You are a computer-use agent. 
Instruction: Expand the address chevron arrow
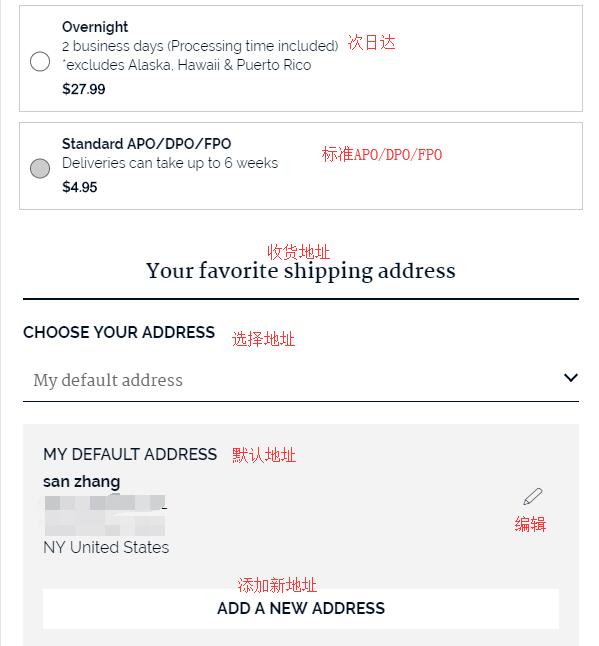click(571, 377)
